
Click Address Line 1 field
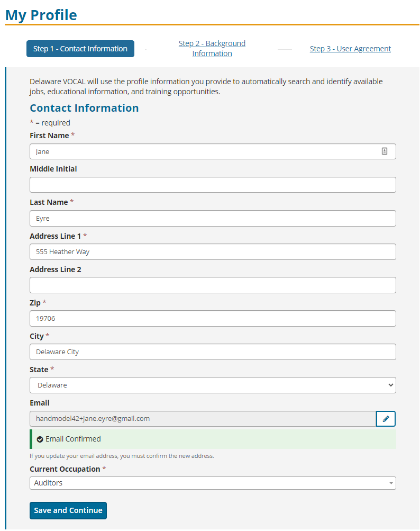click(x=213, y=251)
